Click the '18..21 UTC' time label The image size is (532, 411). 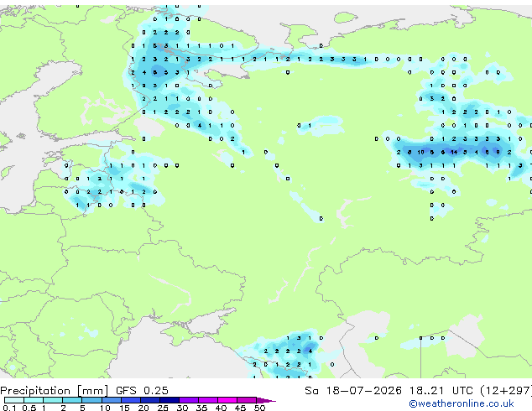click(x=441, y=391)
